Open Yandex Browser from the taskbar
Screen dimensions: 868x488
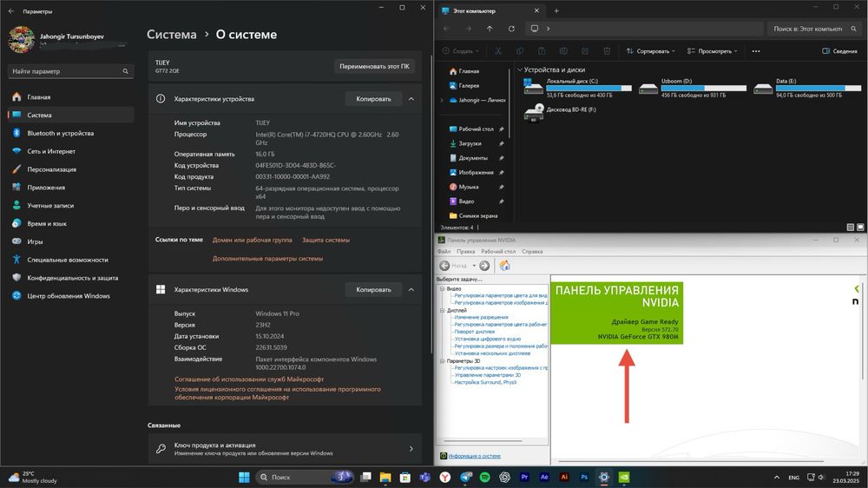point(445,478)
